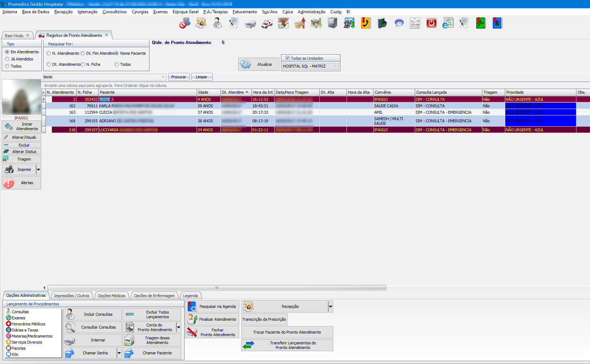
Task: Open the Faturamento menu
Action: point(245,12)
